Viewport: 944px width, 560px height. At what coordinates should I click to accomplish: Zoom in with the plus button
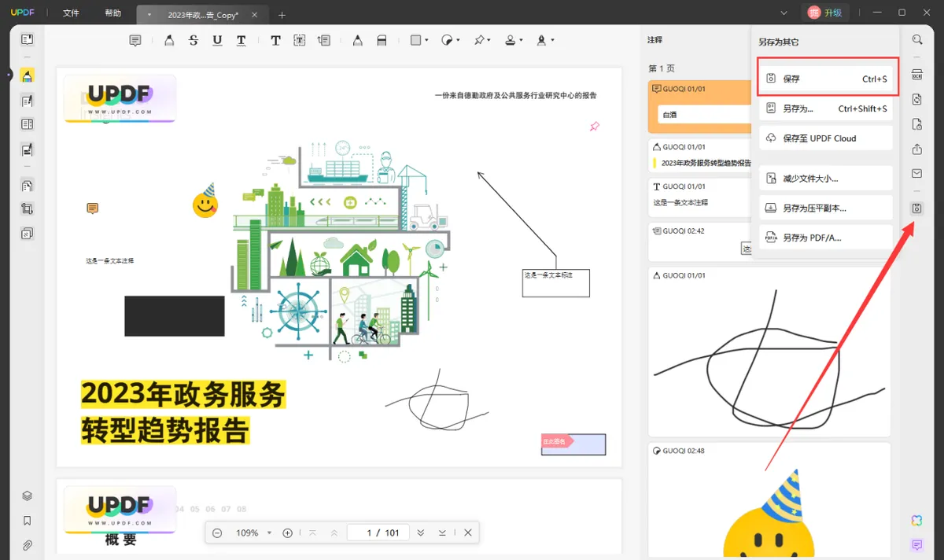[288, 533]
